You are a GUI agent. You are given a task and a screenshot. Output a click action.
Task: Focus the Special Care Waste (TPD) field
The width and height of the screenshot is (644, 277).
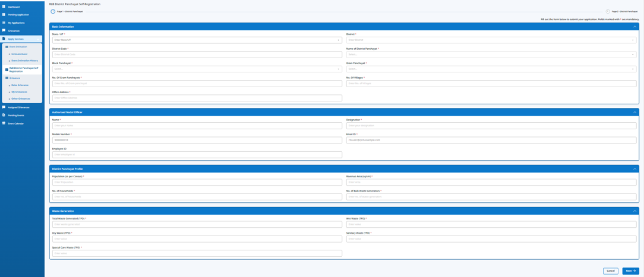coord(197,253)
